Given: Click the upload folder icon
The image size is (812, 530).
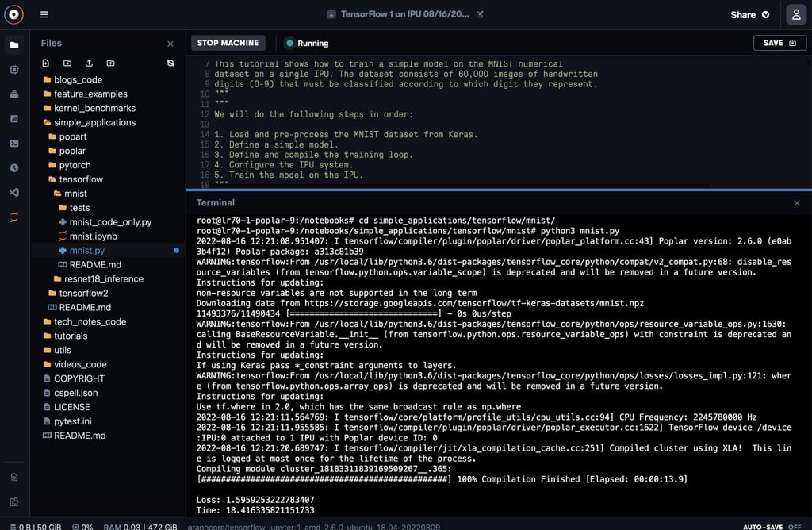Looking at the screenshot, I should click(111, 63).
